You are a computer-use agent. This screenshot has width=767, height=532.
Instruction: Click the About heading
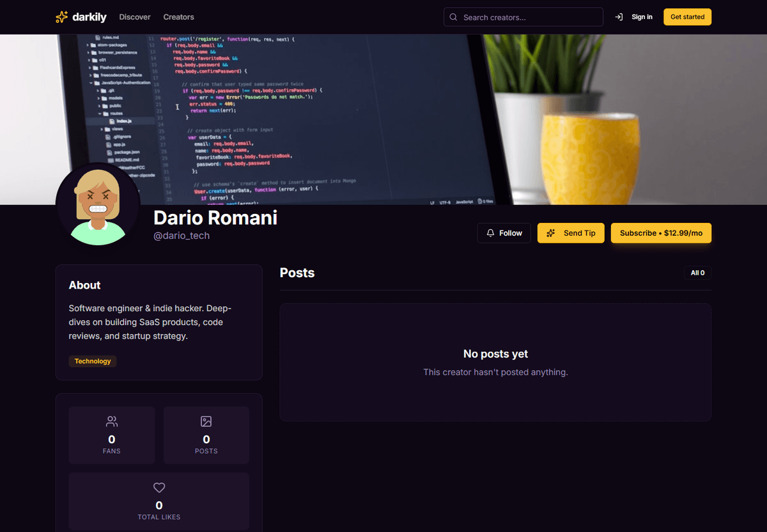pos(85,285)
